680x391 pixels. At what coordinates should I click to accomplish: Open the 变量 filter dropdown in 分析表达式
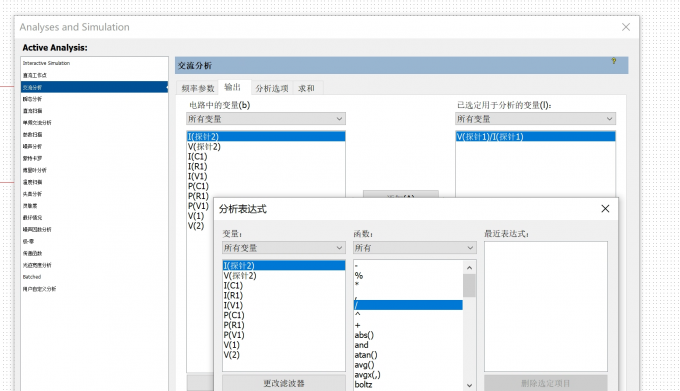(284, 248)
